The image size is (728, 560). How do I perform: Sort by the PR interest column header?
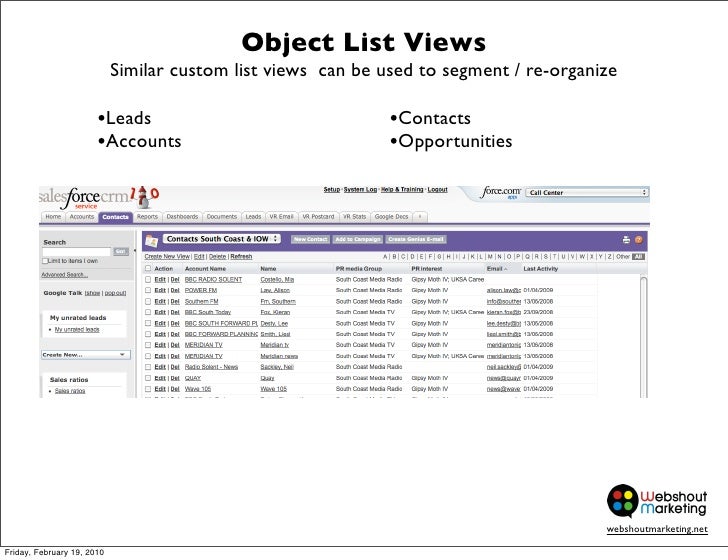click(427, 269)
